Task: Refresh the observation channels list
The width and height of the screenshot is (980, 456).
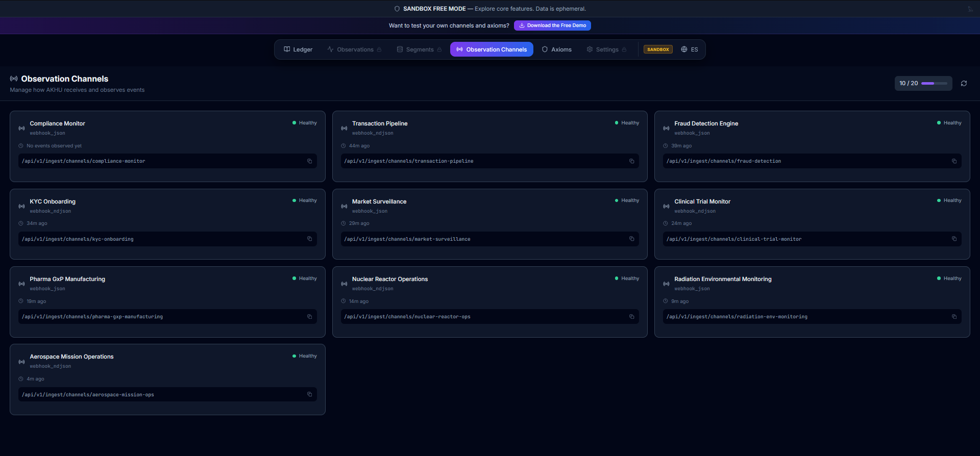Action: click(964, 83)
